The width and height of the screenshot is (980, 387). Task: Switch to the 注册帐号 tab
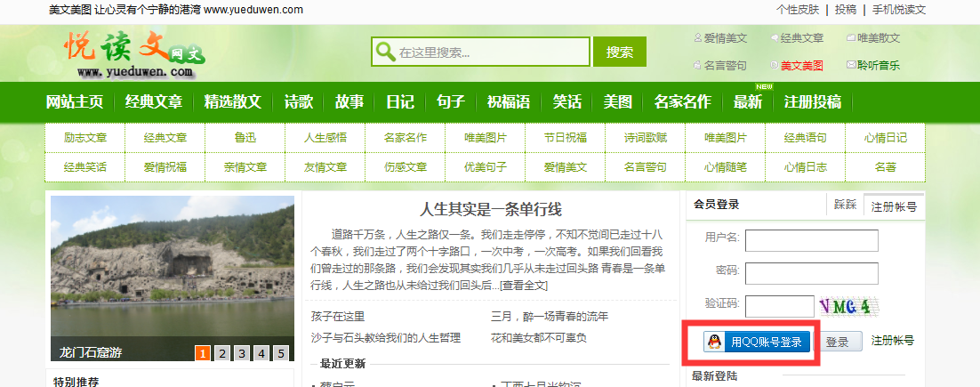tap(894, 206)
